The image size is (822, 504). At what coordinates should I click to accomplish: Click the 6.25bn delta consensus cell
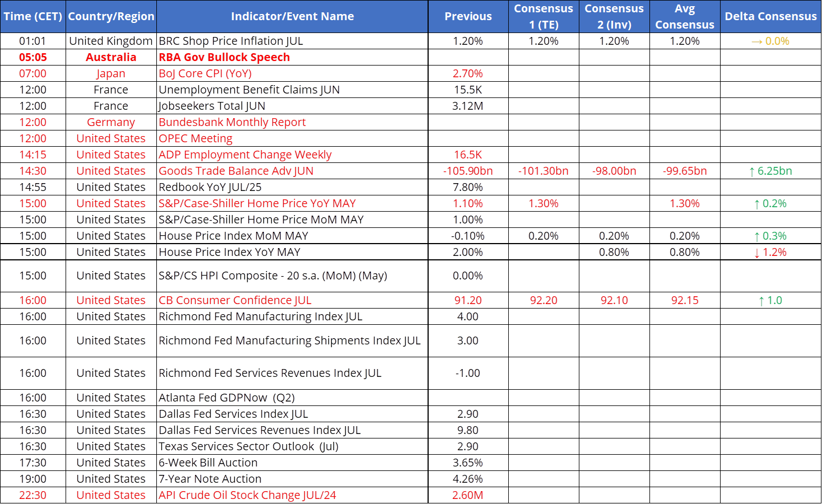[771, 171]
